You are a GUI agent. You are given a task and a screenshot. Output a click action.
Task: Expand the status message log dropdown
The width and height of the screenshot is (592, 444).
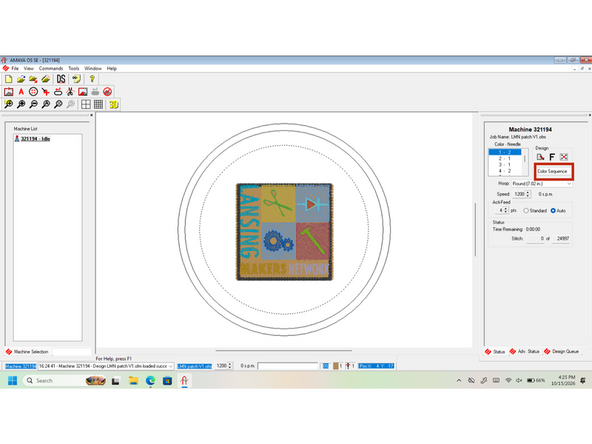[x=171, y=366]
